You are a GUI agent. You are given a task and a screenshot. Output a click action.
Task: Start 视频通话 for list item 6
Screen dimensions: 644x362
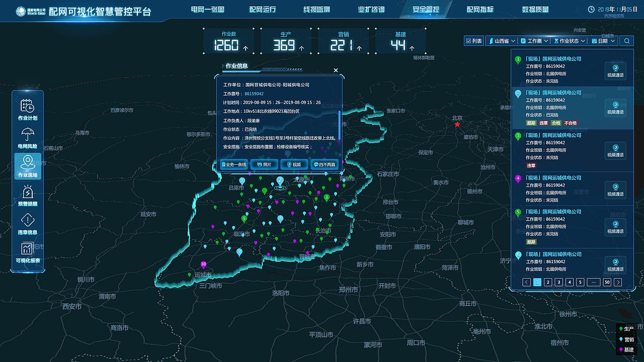point(615,265)
